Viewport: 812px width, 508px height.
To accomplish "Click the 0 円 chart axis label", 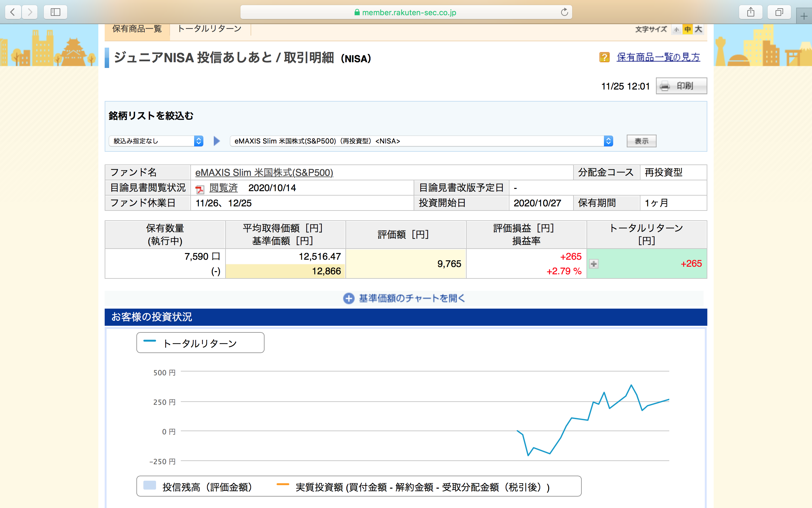I will click(x=169, y=432).
